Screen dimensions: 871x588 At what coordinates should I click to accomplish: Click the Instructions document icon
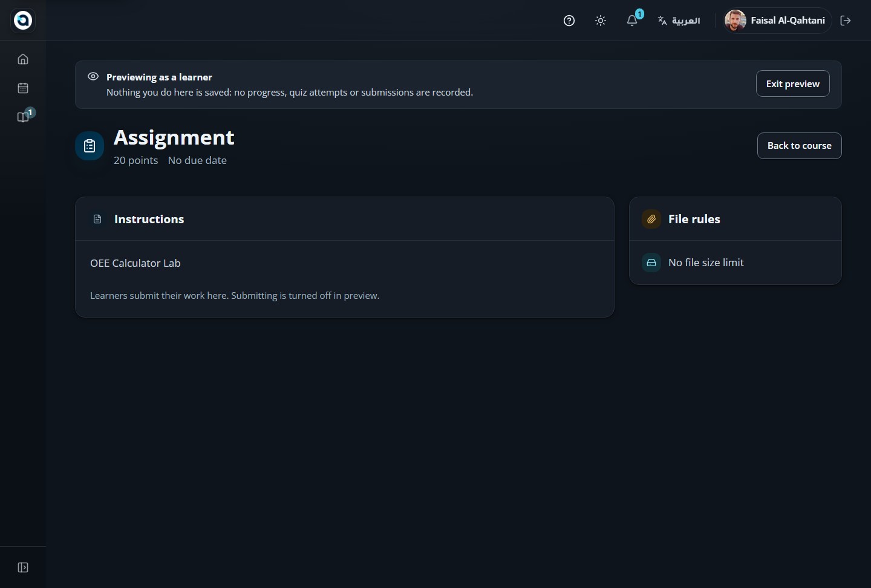pos(97,219)
